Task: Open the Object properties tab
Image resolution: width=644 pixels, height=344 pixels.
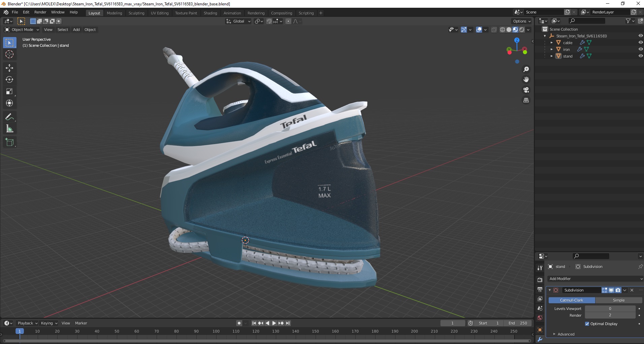Action: tap(540, 330)
